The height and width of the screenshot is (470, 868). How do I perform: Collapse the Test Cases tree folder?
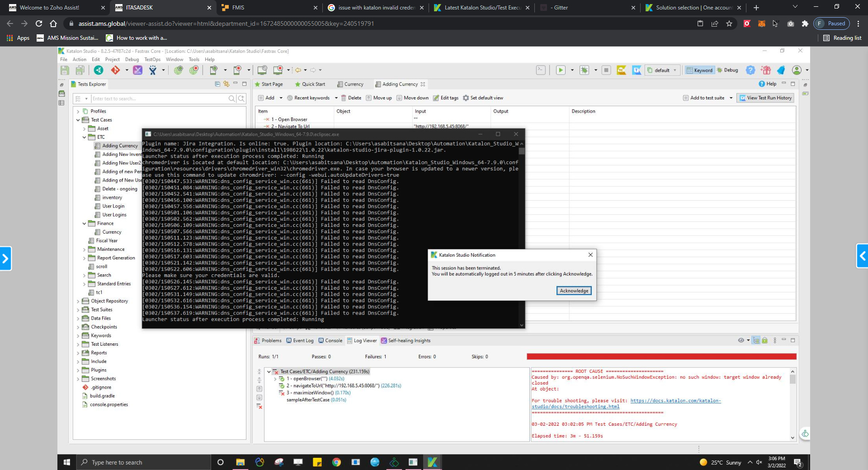pyautogui.click(x=78, y=120)
